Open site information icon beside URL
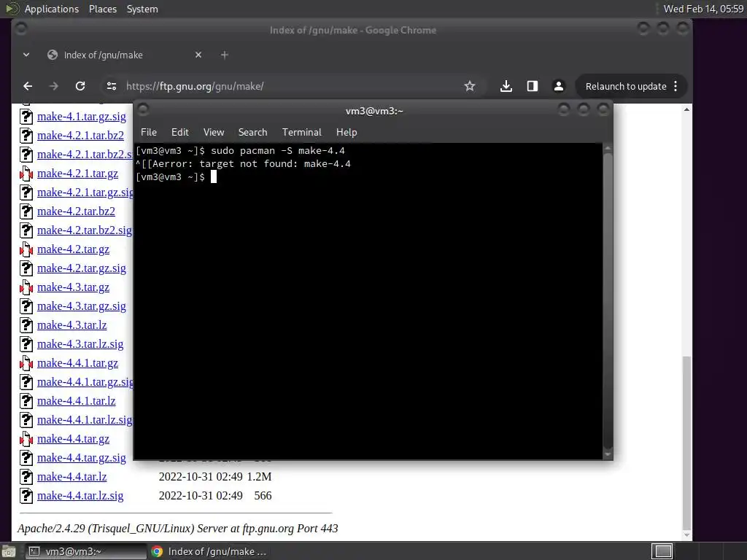The image size is (747, 560). 112,86
